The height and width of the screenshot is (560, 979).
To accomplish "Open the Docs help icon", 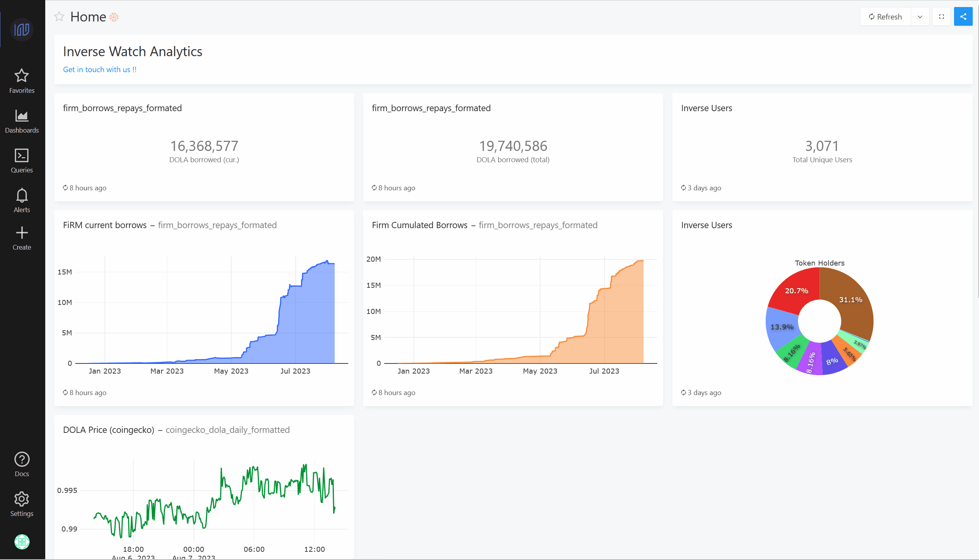I will tap(22, 464).
